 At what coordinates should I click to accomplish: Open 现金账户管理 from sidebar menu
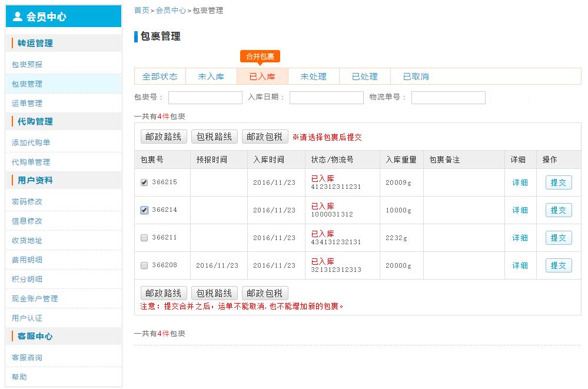click(x=35, y=299)
